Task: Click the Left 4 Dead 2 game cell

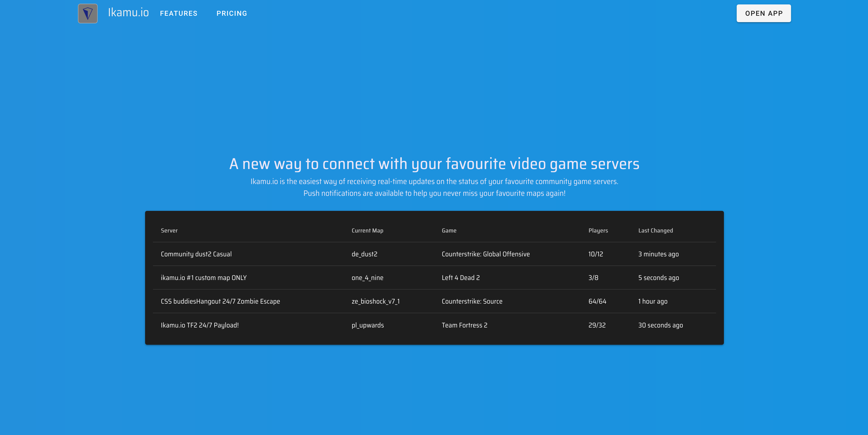Action: tap(461, 278)
